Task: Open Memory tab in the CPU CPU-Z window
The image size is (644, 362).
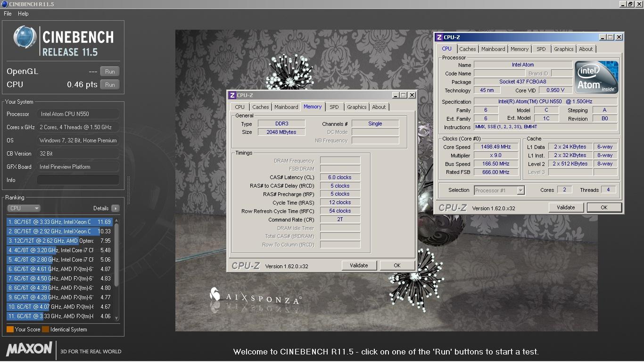Action: [x=520, y=49]
